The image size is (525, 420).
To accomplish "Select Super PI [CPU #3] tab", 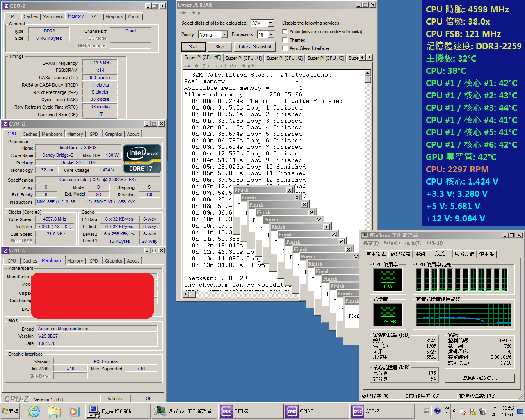I will pos(326,58).
